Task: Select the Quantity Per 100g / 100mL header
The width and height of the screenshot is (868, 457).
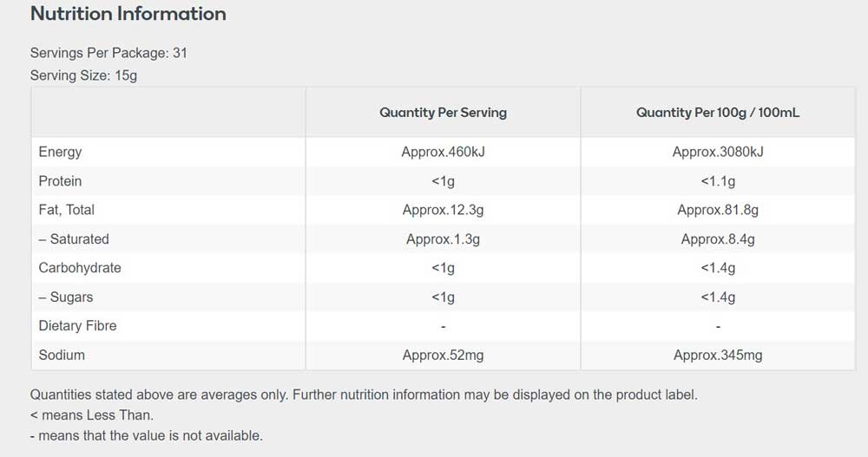Action: click(x=718, y=113)
